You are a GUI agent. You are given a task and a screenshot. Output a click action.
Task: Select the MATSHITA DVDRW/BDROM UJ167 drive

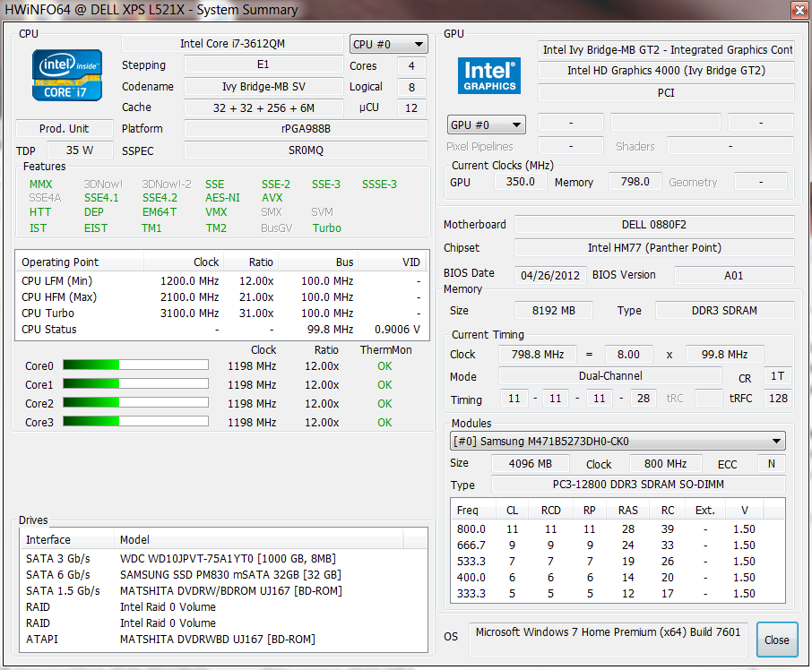[224, 591]
